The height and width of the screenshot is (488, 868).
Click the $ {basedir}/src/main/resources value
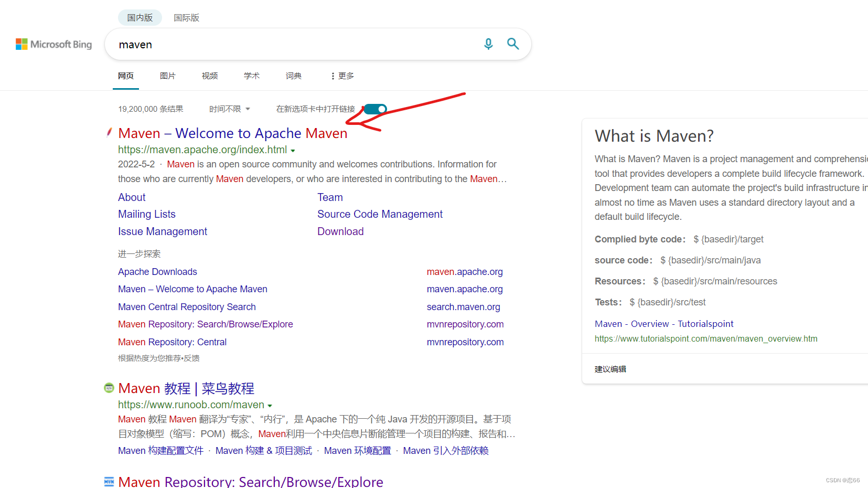click(715, 281)
